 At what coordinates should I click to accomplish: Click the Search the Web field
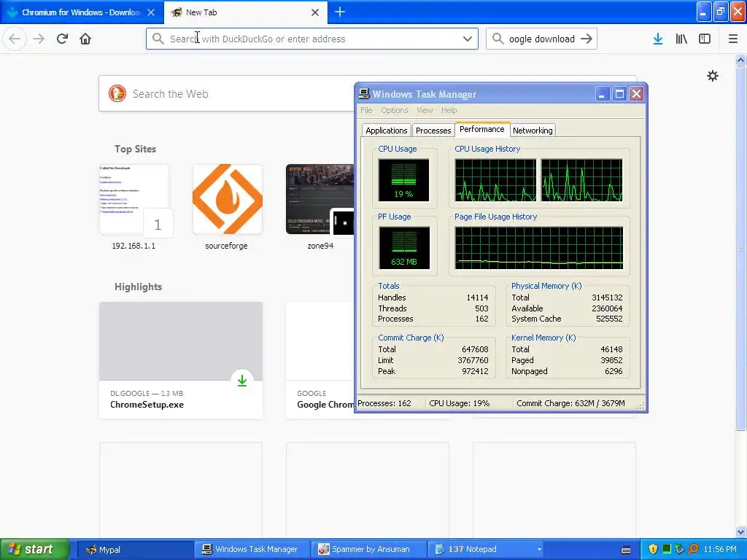[227, 93]
